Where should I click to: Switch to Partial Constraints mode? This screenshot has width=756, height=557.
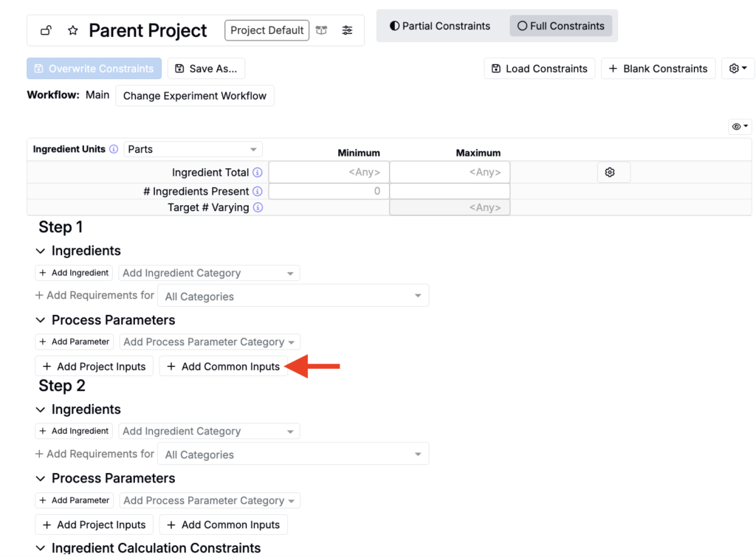tap(440, 26)
